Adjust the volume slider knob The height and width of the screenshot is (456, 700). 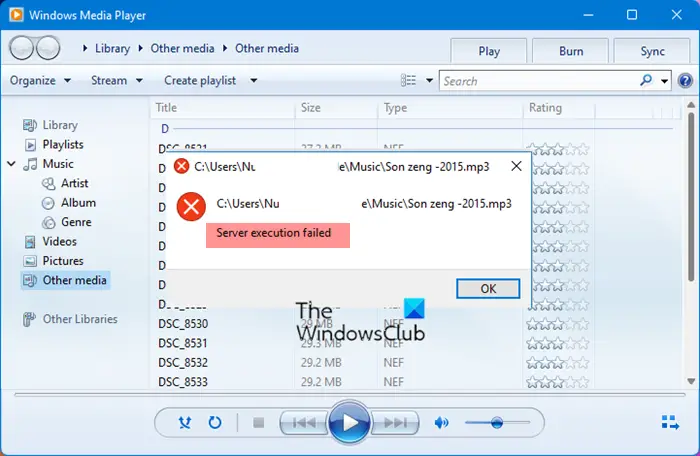[x=497, y=422]
